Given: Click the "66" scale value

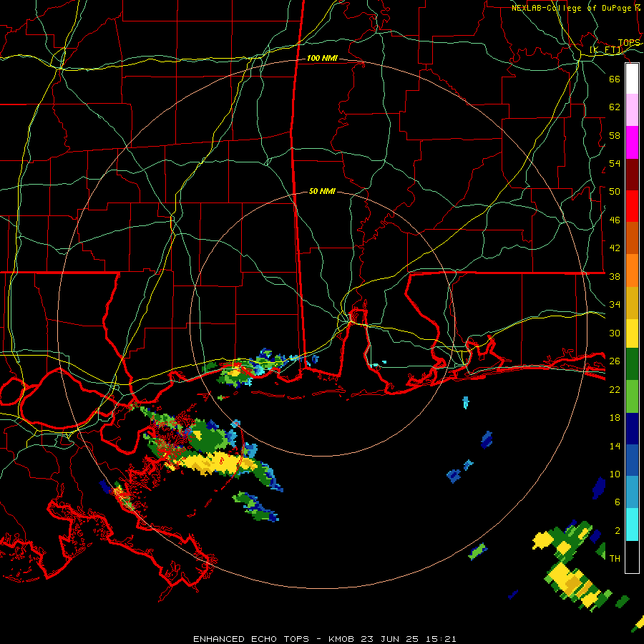Looking at the screenshot, I should click(615, 79).
